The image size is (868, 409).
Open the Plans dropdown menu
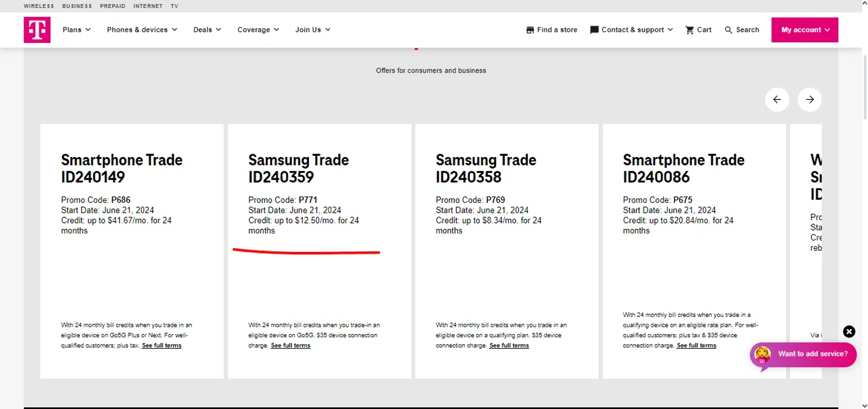(x=76, y=30)
